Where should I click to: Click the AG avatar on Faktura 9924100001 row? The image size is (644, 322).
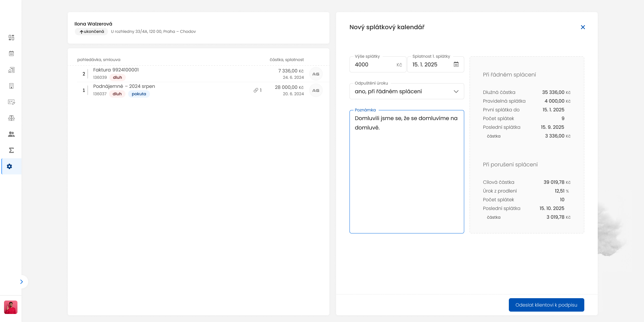point(316,74)
